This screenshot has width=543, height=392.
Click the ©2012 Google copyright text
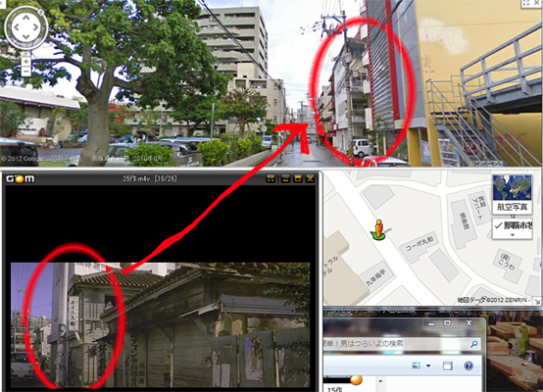point(23,159)
